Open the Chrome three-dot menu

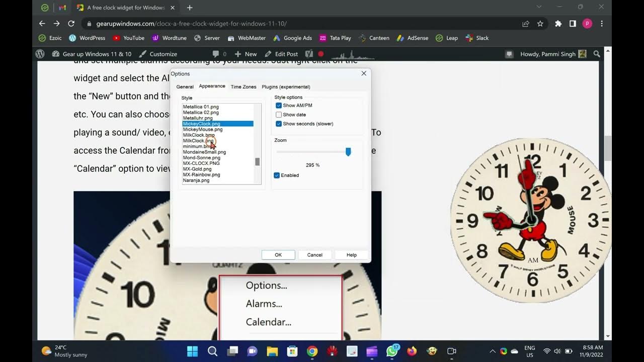602,24
